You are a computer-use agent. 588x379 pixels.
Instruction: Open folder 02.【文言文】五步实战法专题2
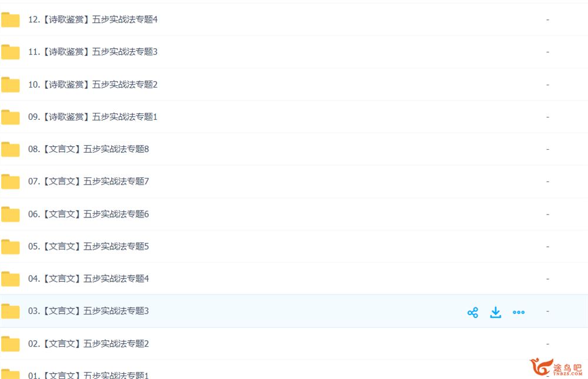89,343
